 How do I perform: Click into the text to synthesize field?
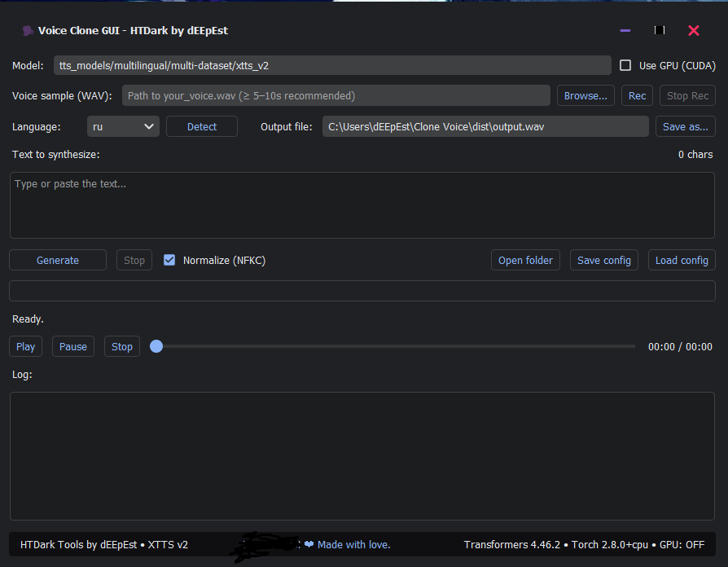tap(362, 205)
